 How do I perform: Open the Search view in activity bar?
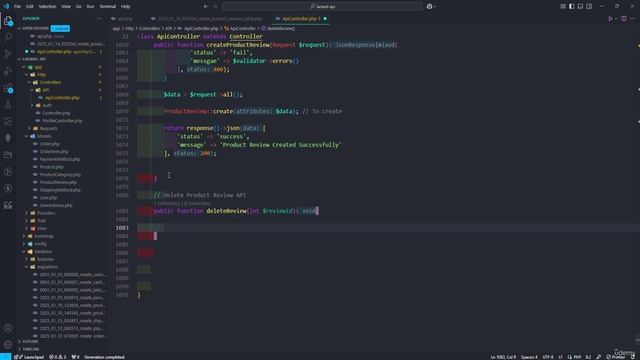[x=8, y=37]
